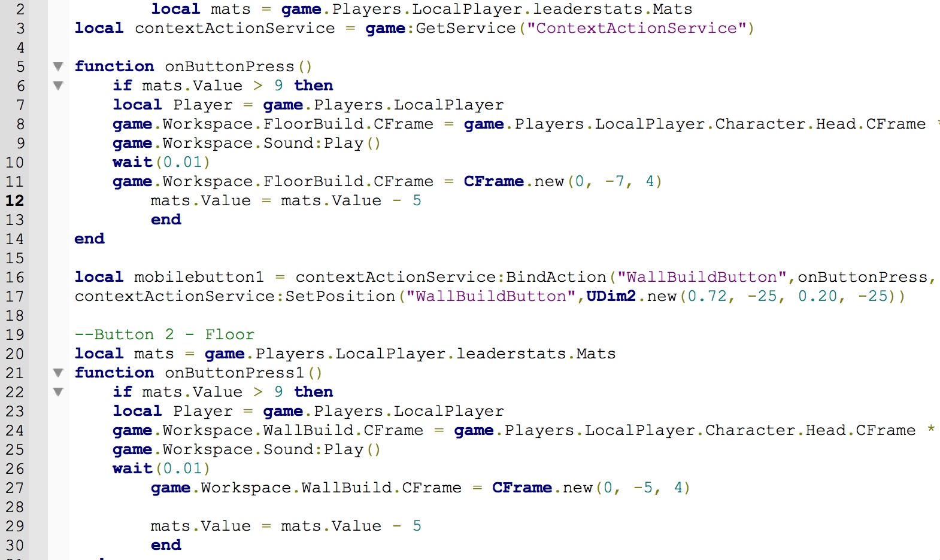
Task: Click 'wait' keyword on line 10
Action: (132, 162)
